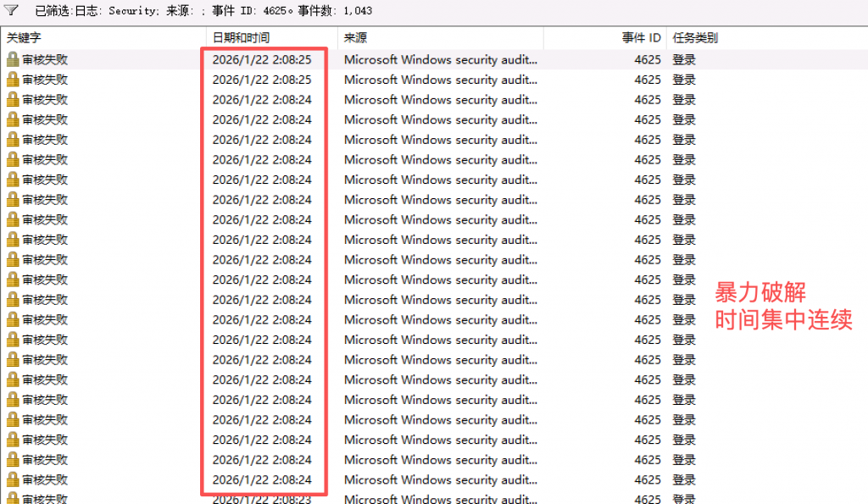Click the lock icon of the last 2:08:24 event
The width and height of the screenshot is (868, 504).
13,479
